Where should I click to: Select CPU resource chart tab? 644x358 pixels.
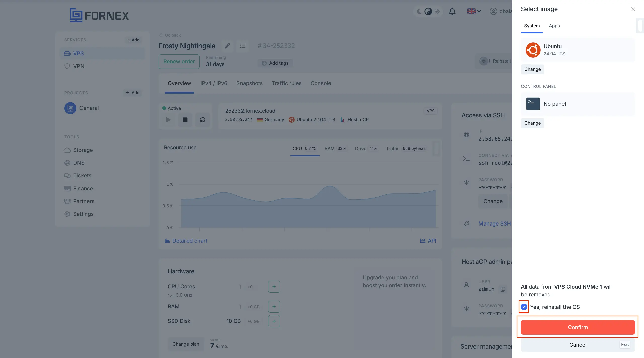pos(305,149)
